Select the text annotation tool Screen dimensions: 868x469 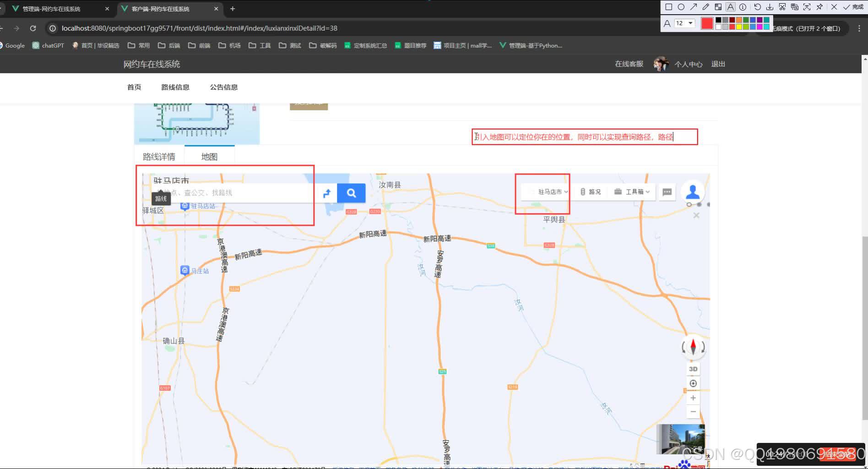click(731, 7)
